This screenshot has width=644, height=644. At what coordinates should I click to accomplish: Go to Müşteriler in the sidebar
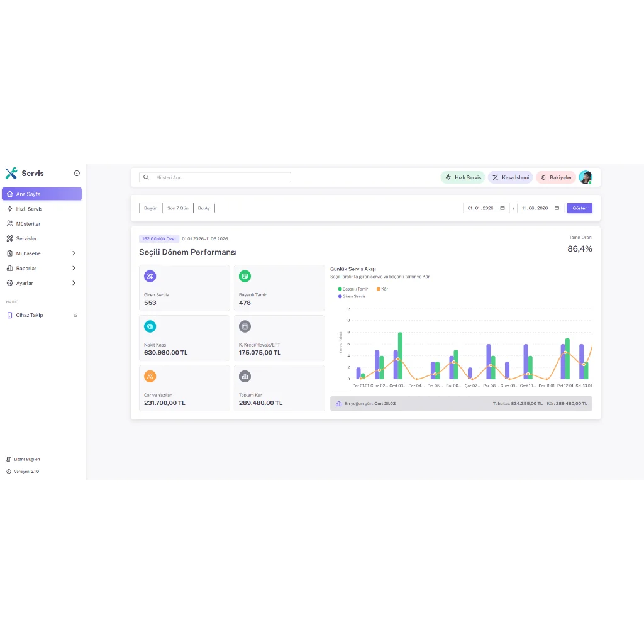[42, 224]
